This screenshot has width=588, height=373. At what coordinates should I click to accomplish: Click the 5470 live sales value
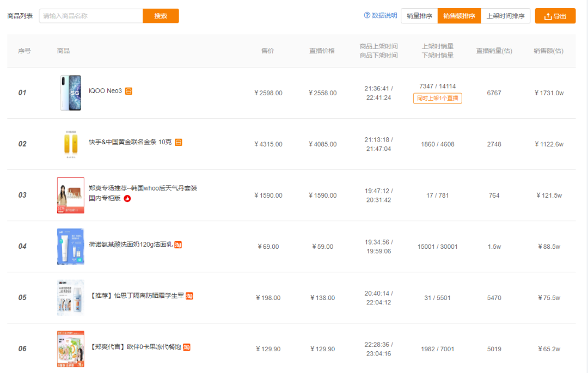click(494, 298)
